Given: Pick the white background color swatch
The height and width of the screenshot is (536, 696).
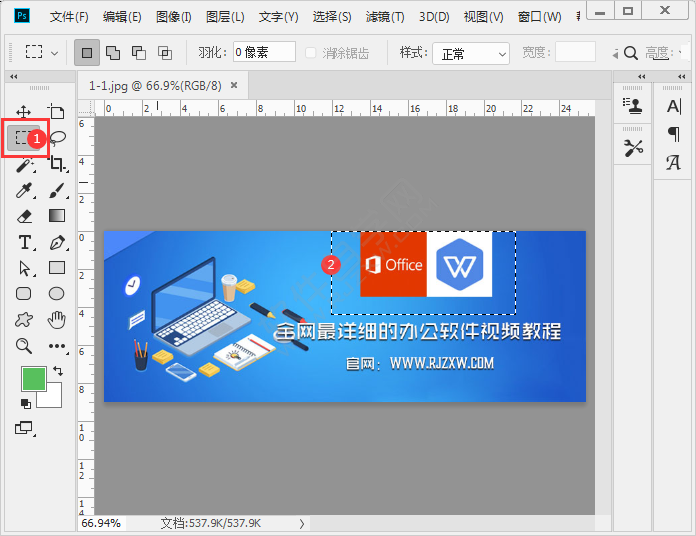Looking at the screenshot, I should (x=52, y=398).
